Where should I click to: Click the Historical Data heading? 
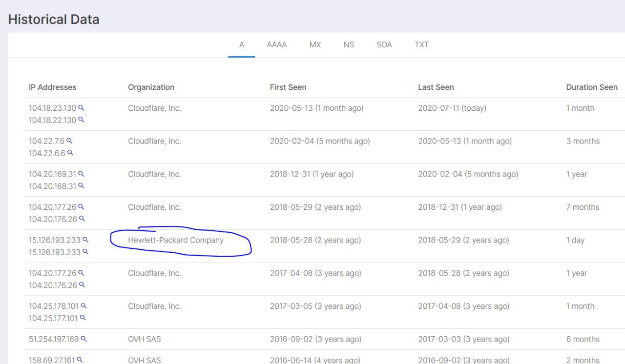point(54,20)
